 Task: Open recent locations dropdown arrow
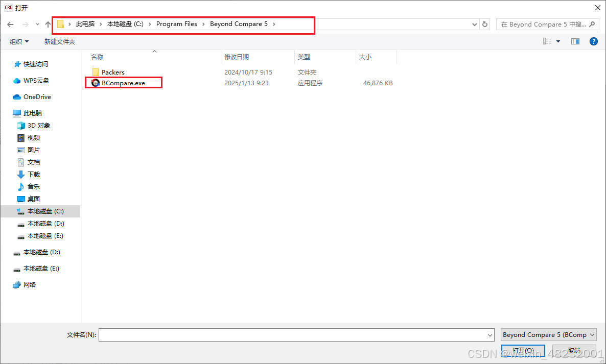pyautogui.click(x=37, y=25)
